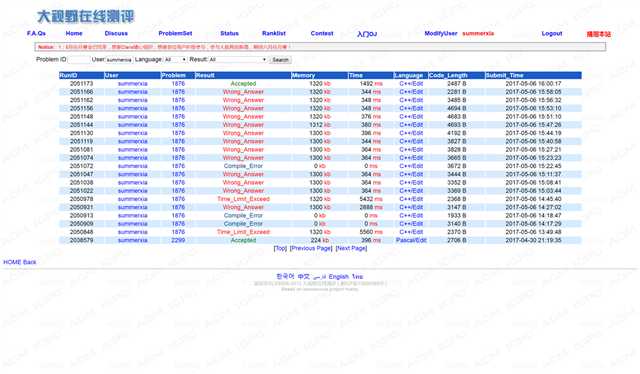Jump to [Top] of status list
Viewport: 640px width, 374px height.
(x=280, y=248)
